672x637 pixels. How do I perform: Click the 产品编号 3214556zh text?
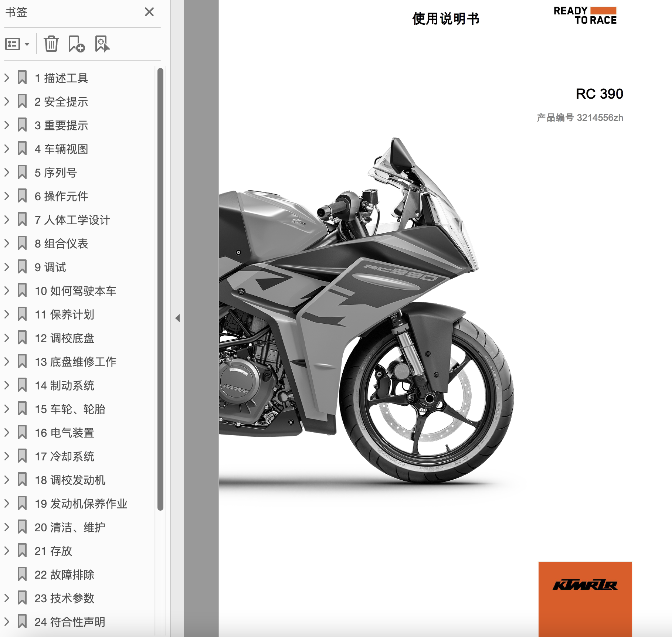(x=580, y=117)
